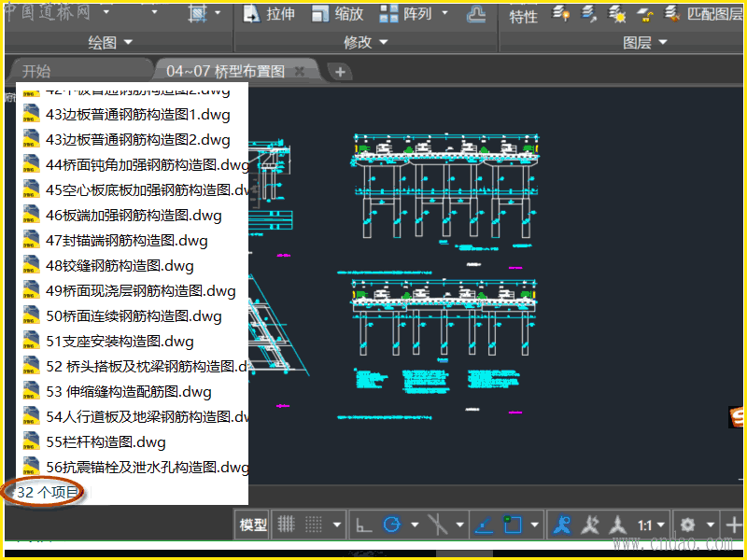
Task: Open 特性 layer properties
Action: tap(523, 15)
